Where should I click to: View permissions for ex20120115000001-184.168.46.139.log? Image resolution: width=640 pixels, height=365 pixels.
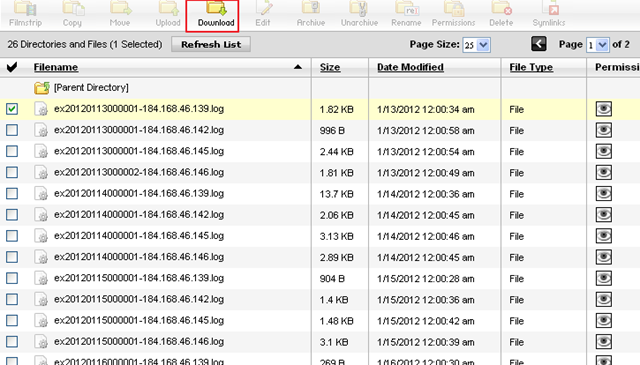click(604, 278)
